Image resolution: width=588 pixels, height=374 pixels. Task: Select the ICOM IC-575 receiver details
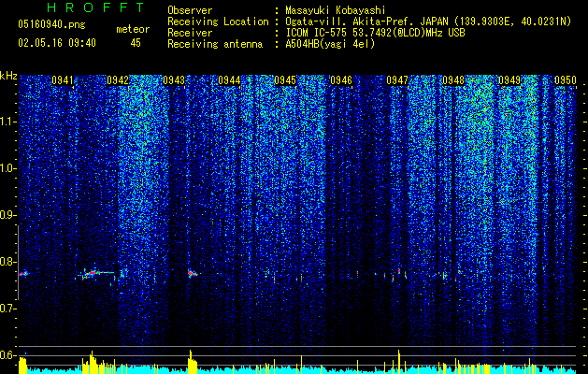(376, 33)
